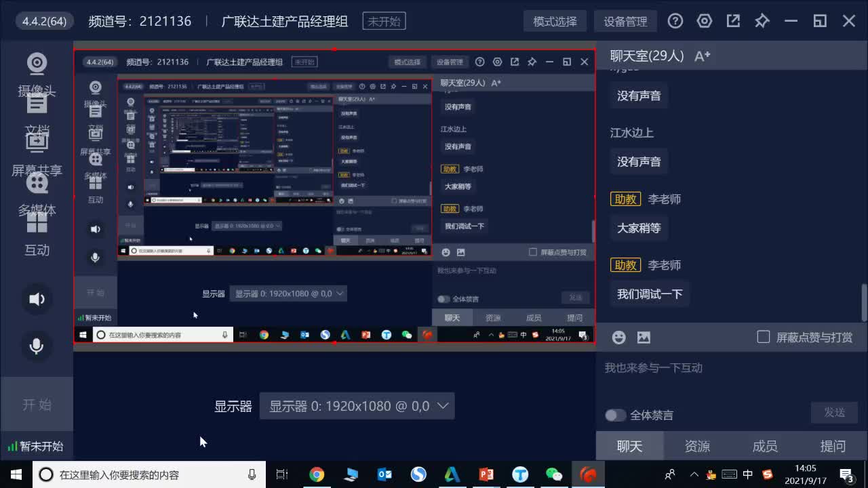This screenshot has width=868, height=488.
Task: Click the 开始 start broadcast button
Action: 37,405
